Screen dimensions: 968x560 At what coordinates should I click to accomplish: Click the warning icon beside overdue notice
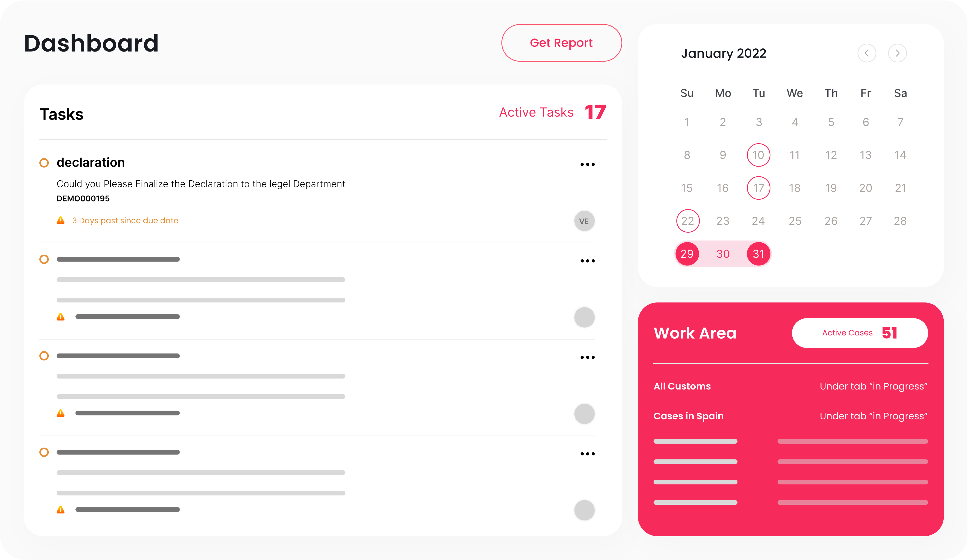61,221
